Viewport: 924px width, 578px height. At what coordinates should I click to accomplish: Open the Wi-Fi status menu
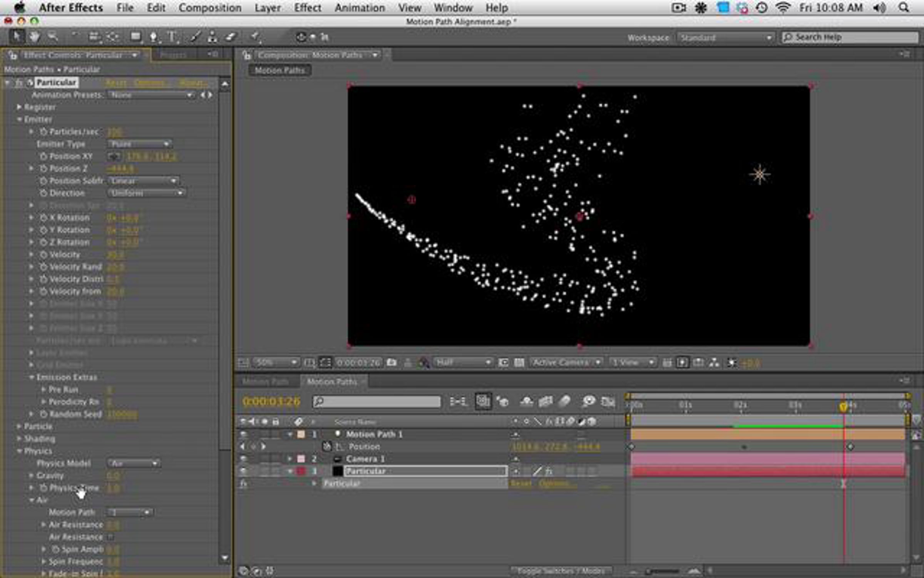pos(783,7)
